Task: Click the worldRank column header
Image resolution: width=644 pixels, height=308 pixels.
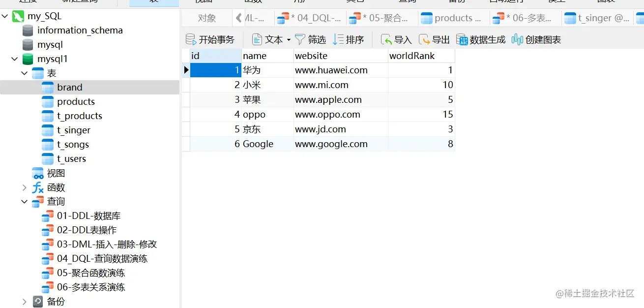Action: (421, 56)
